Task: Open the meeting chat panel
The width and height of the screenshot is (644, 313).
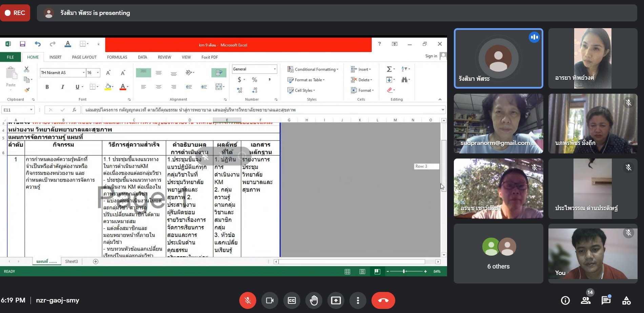Action: pyautogui.click(x=606, y=300)
